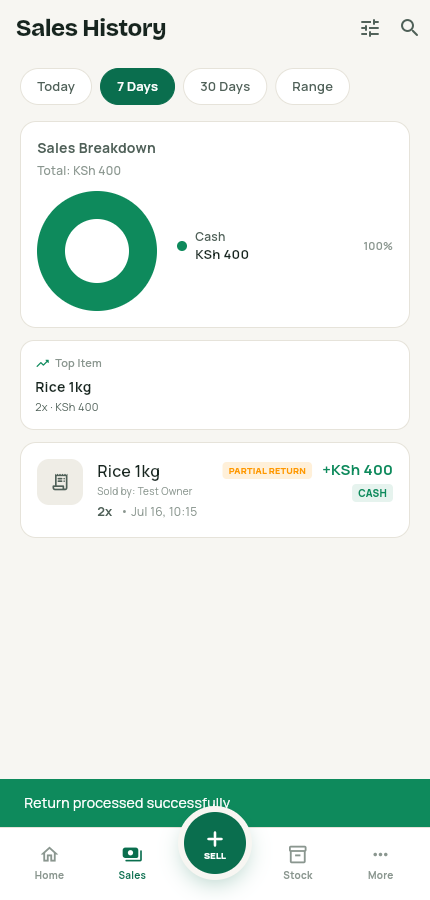Tap the plus SELL button
This screenshot has height=900, width=430.
tap(215, 843)
